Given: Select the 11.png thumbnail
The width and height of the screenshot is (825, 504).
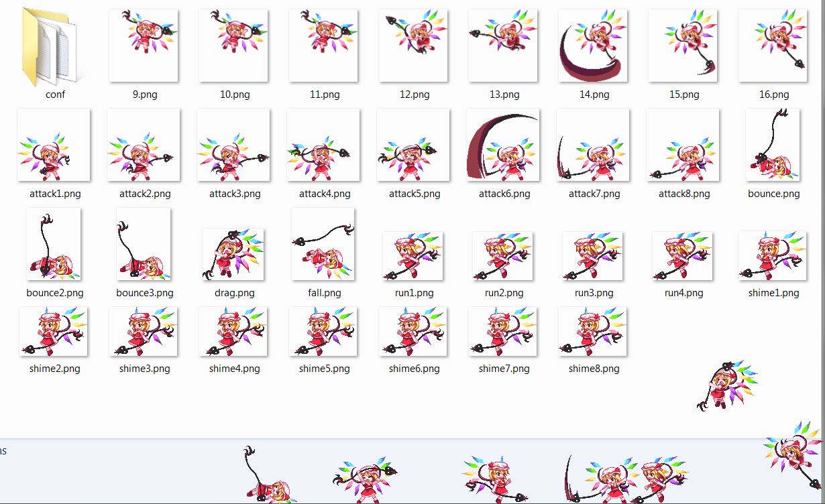Looking at the screenshot, I should tap(323, 46).
